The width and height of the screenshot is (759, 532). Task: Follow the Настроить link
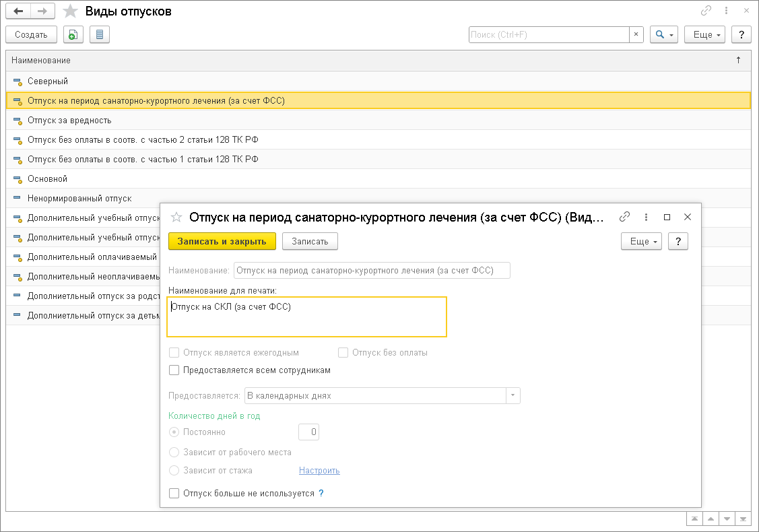click(x=319, y=470)
